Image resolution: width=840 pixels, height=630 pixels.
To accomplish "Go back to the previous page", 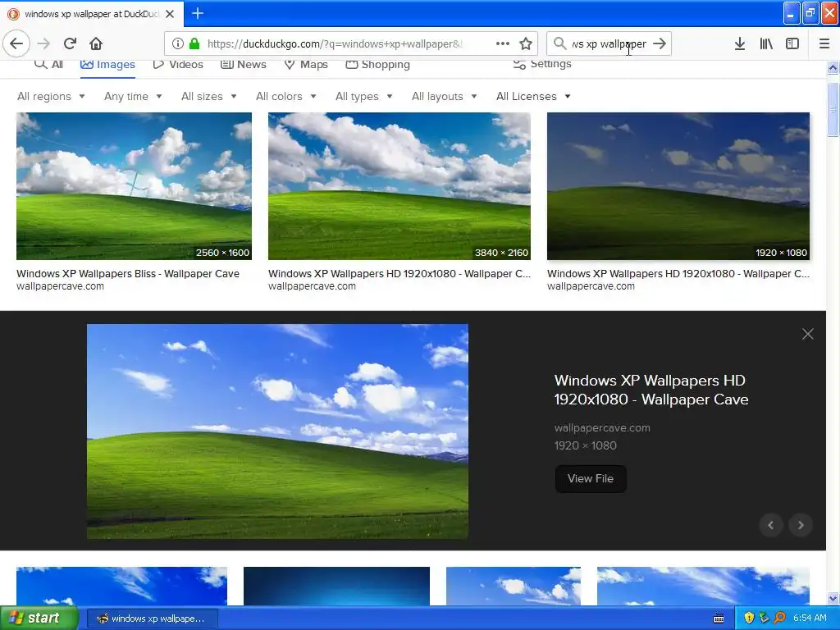I will pyautogui.click(x=16, y=43).
